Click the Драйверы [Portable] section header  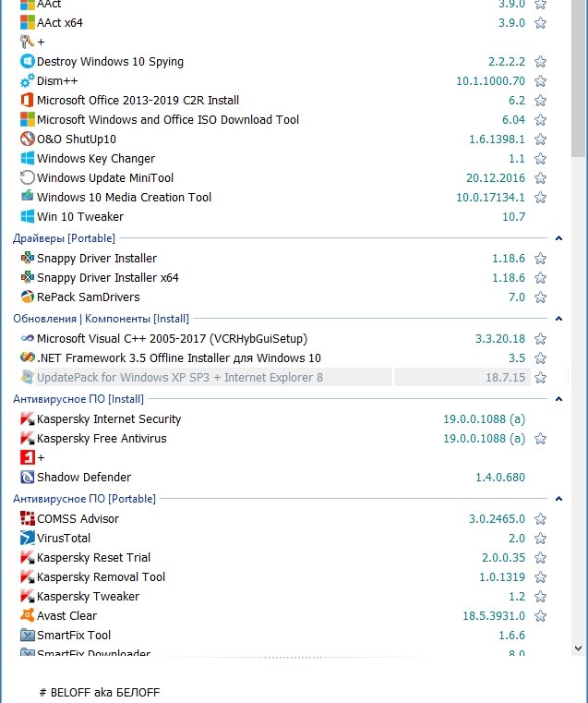pos(64,238)
